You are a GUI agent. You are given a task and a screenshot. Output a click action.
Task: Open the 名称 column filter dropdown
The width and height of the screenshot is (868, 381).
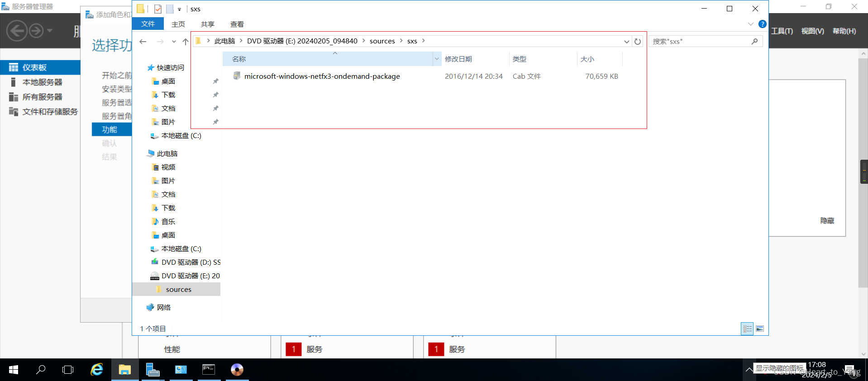pyautogui.click(x=437, y=59)
